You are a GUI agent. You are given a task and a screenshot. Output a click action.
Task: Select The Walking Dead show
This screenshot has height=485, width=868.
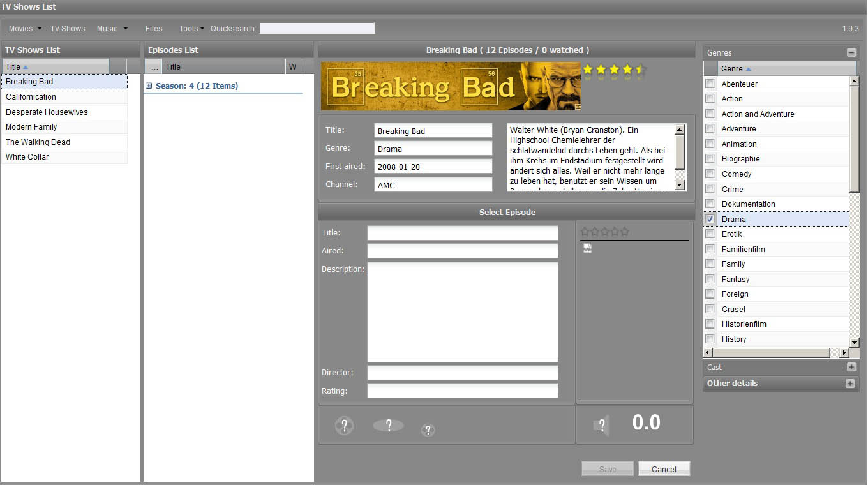click(64, 142)
